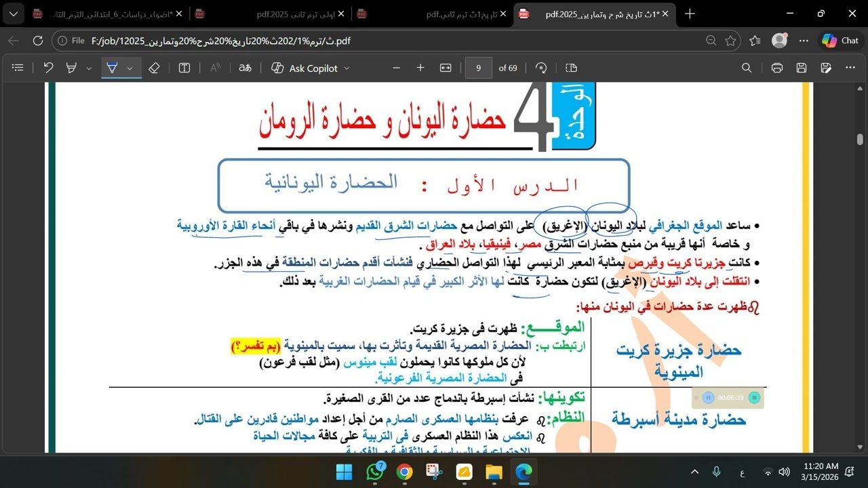
Task: Open WhatsApp from the taskbar
Action: 374,472
